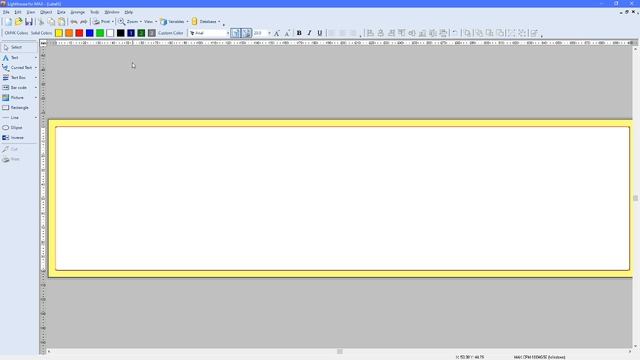Screen dimensions: 640x360
Task: Choose the Curved Text tool
Action: coord(17,67)
